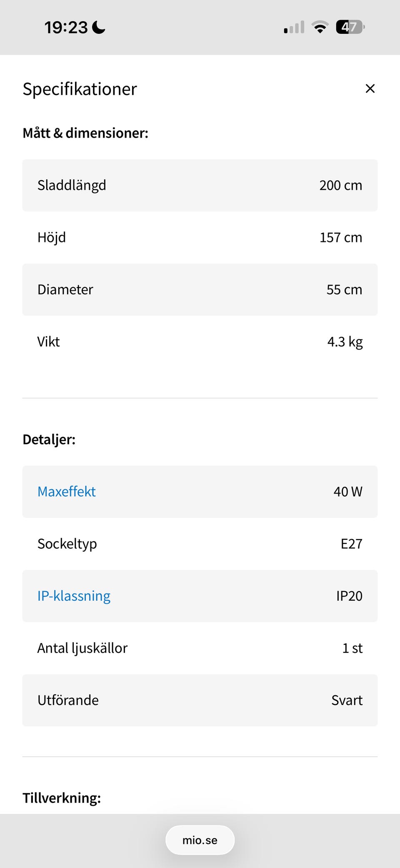The image size is (400, 868).
Task: Open the IP-klassning explanation link
Action: [x=74, y=596]
